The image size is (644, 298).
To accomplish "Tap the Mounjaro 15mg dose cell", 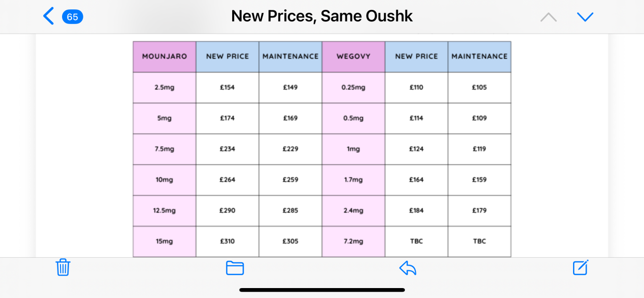I will click(164, 241).
